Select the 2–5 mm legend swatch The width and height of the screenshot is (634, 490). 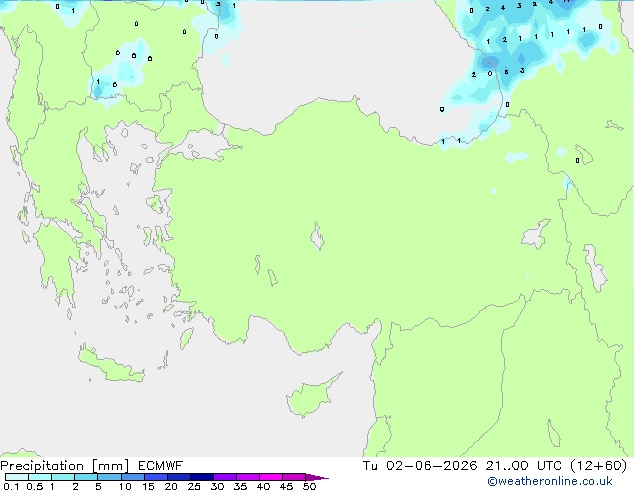(86, 477)
